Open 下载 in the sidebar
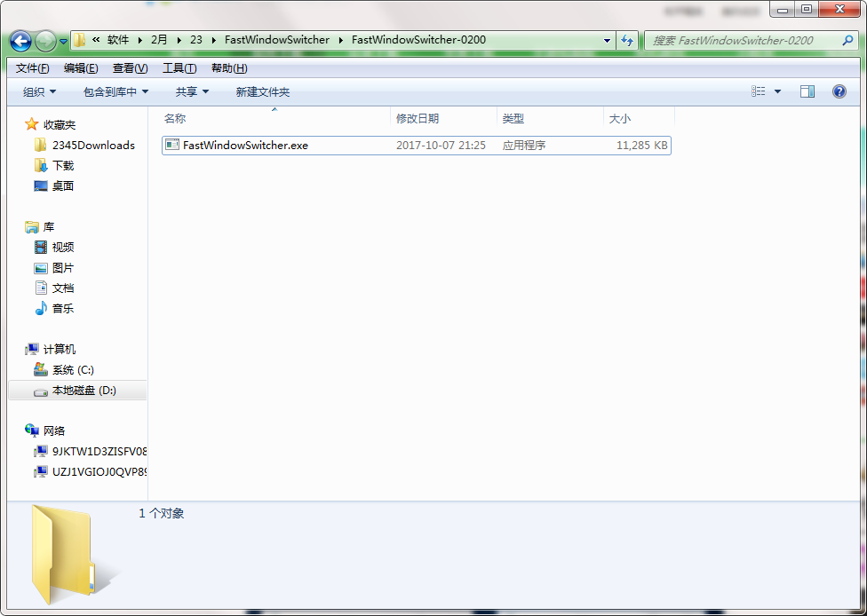Screen dimensions: 867x616 point(63,166)
